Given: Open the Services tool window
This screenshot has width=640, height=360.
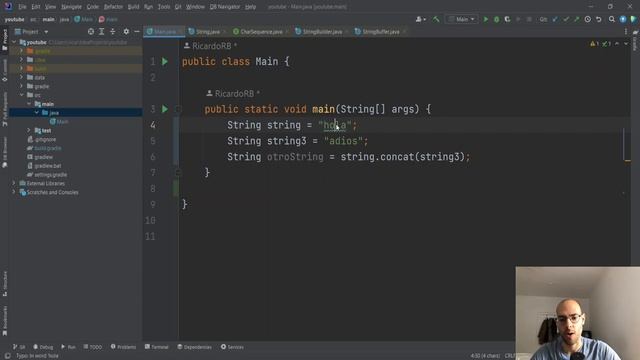Looking at the screenshot, I should pyautogui.click(x=232, y=347).
